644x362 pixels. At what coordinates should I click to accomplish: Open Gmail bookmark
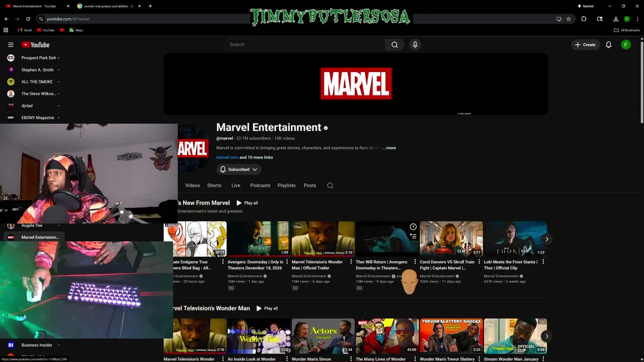[x=24, y=30]
